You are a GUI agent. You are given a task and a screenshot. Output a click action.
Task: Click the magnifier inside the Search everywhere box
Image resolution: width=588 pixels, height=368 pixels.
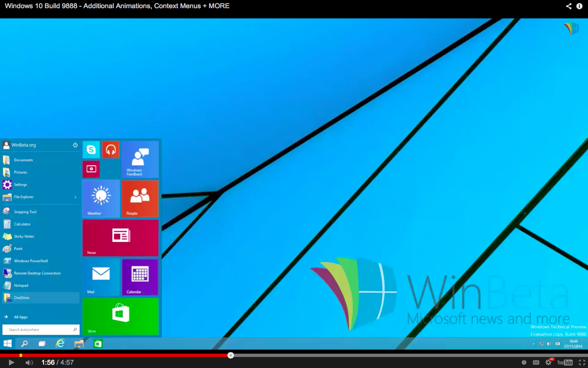click(x=75, y=330)
